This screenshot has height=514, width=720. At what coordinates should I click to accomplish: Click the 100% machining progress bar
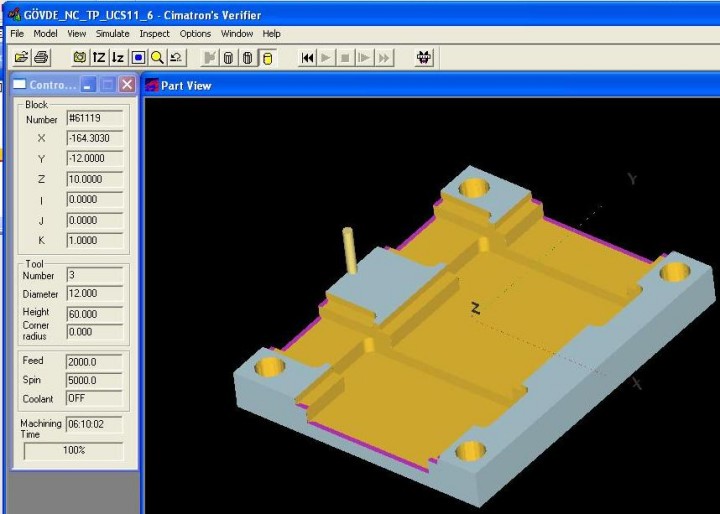[x=74, y=451]
